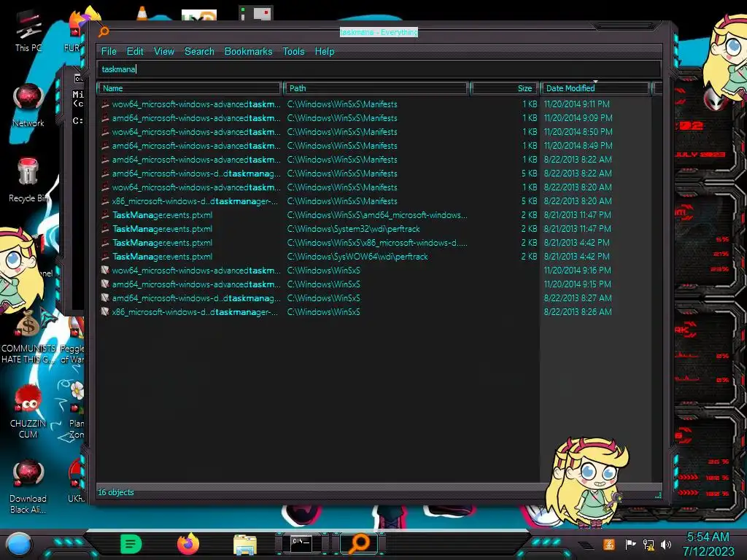Click icon of TaskManager.events.ptxml in SysWOW64\wdi\perftrack

pyautogui.click(x=105, y=256)
